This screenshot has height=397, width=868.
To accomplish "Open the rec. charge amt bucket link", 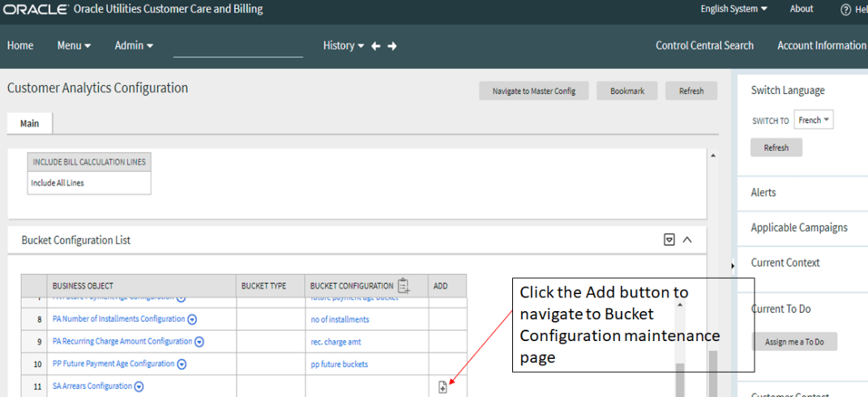I will point(336,342).
